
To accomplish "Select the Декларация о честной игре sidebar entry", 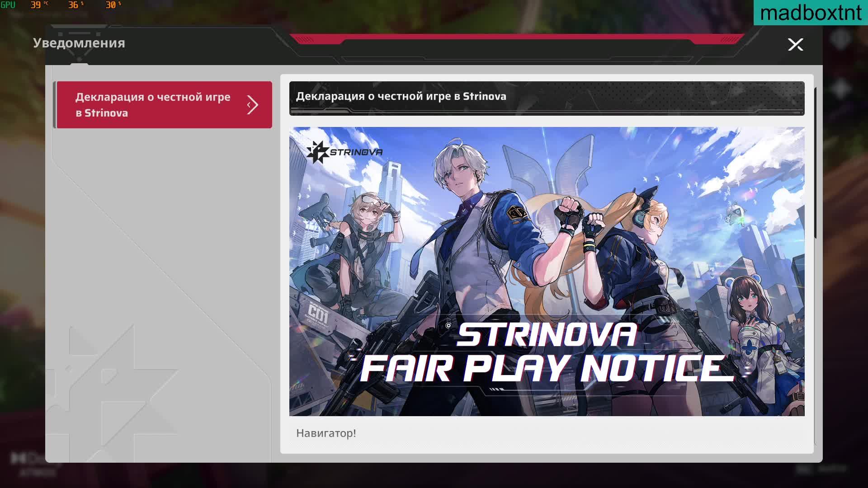I will pyautogui.click(x=153, y=105).
